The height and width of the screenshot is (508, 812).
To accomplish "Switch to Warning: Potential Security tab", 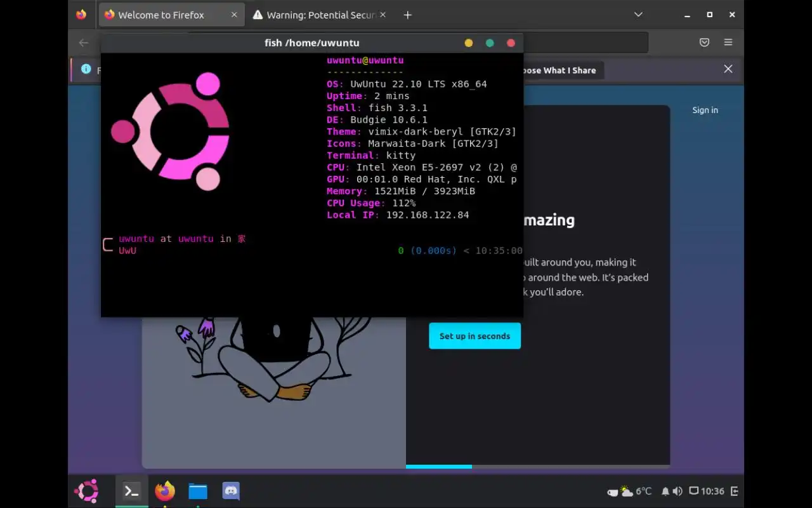I will [320, 15].
